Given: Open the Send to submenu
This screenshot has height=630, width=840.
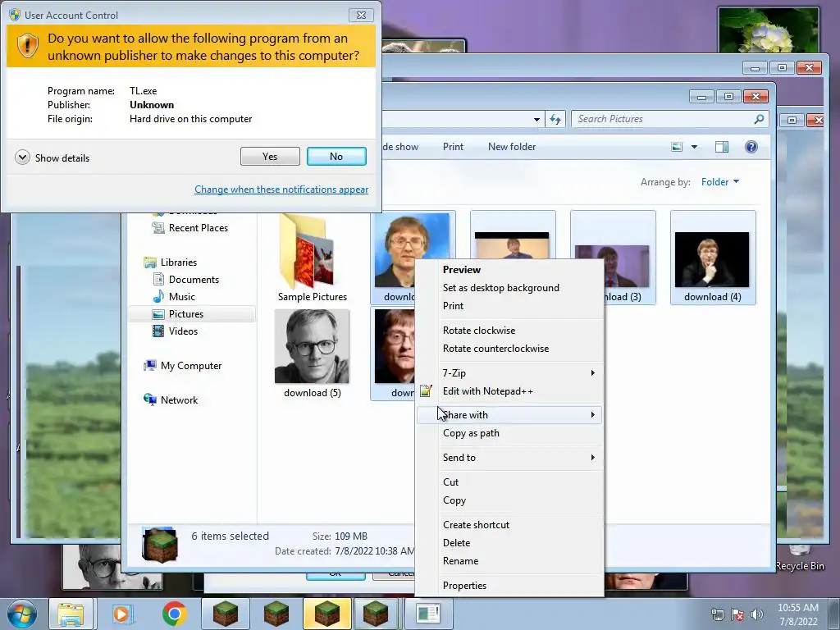Looking at the screenshot, I should coord(509,458).
